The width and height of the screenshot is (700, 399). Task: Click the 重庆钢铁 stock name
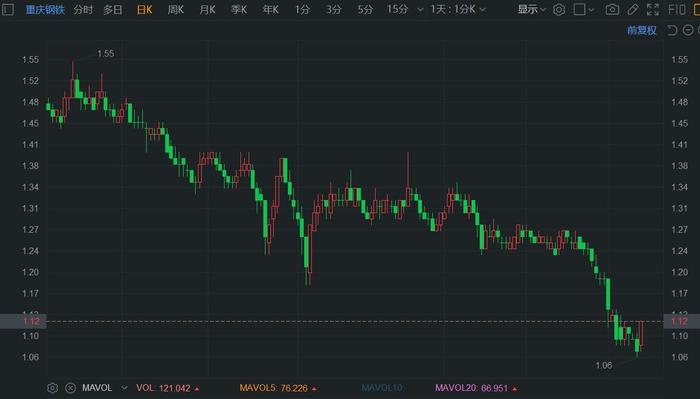pyautogui.click(x=45, y=9)
